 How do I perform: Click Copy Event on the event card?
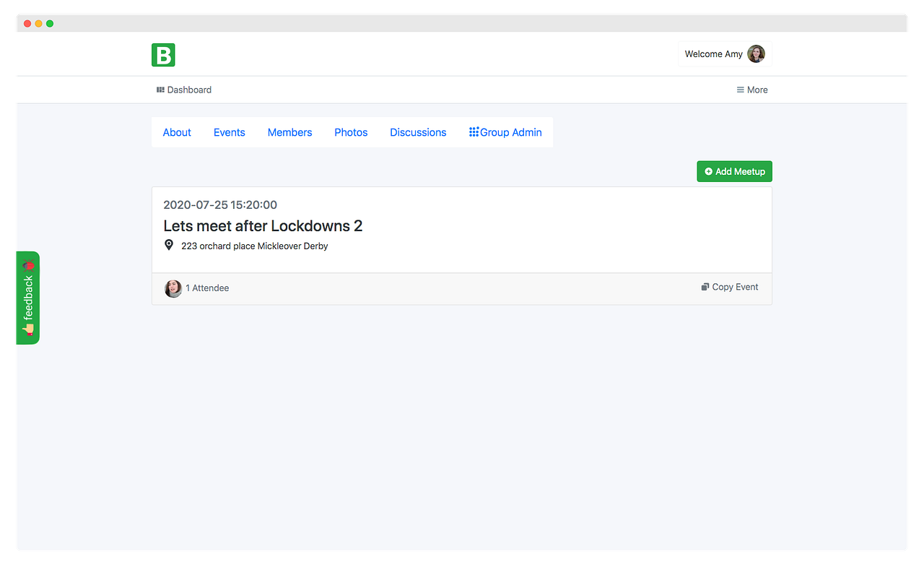click(x=734, y=286)
